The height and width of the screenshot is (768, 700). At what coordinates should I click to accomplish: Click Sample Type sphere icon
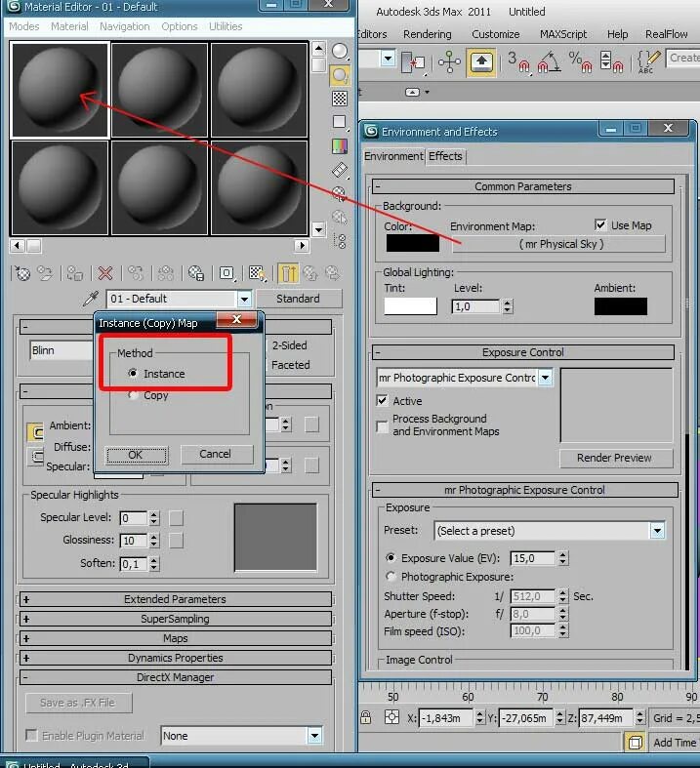(340, 51)
